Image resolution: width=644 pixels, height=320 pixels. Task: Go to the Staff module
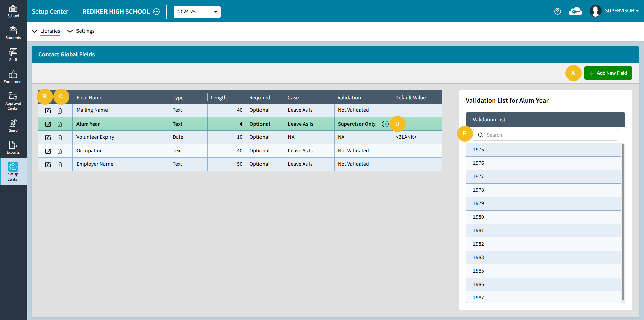pos(13,55)
